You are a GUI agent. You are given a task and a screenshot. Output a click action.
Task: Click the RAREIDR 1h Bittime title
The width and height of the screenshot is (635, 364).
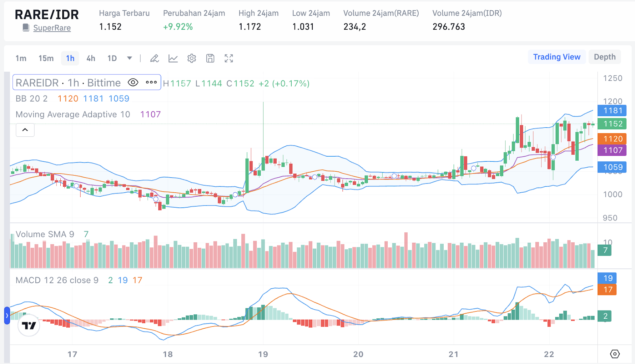tap(68, 82)
